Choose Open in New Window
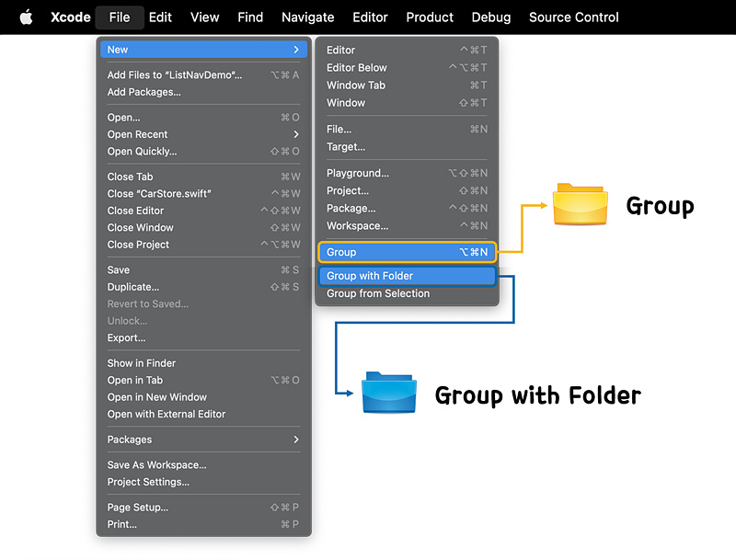Viewport: 736px width, 560px height. 203,397
